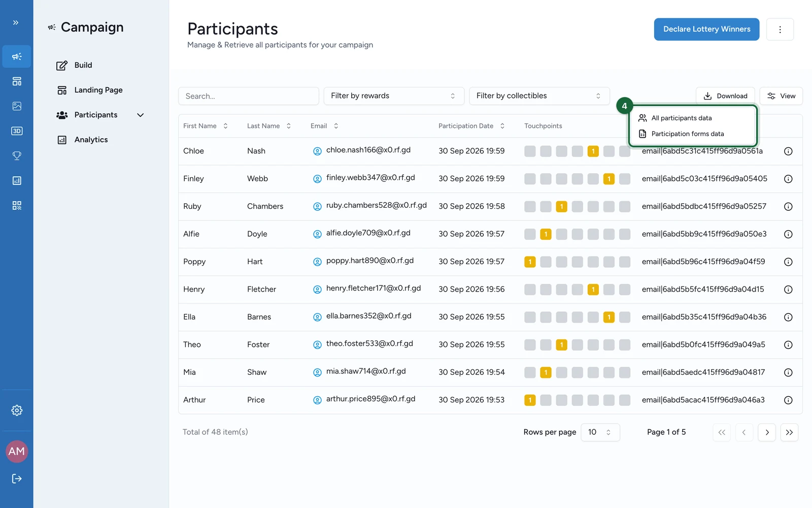Go to the previous page
The height and width of the screenshot is (508, 812).
click(x=744, y=432)
